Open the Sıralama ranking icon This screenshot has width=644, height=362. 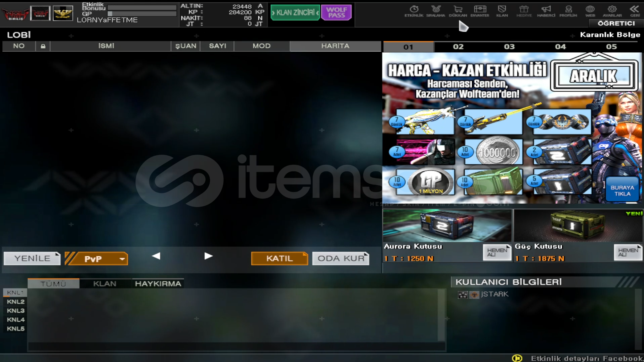[x=436, y=11]
